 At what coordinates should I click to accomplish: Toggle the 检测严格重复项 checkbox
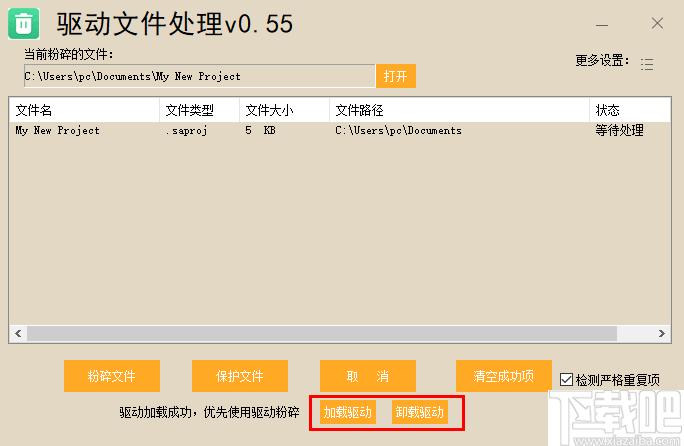(566, 379)
